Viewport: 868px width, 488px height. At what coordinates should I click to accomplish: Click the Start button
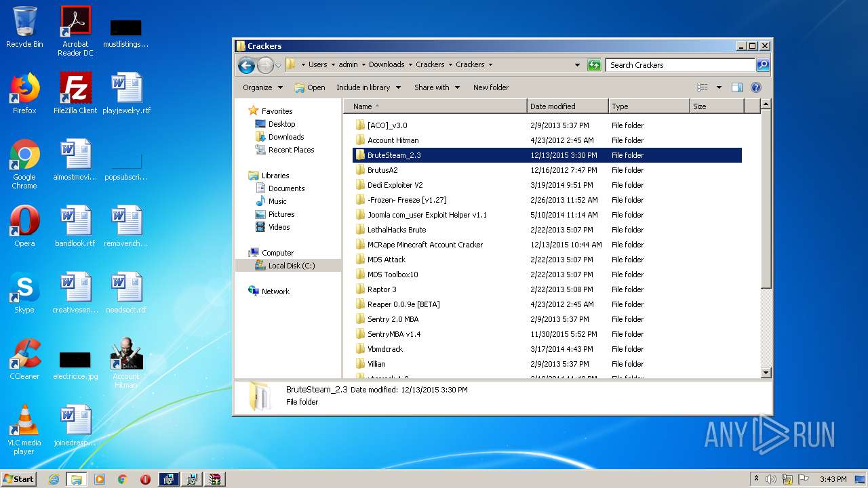(18, 479)
